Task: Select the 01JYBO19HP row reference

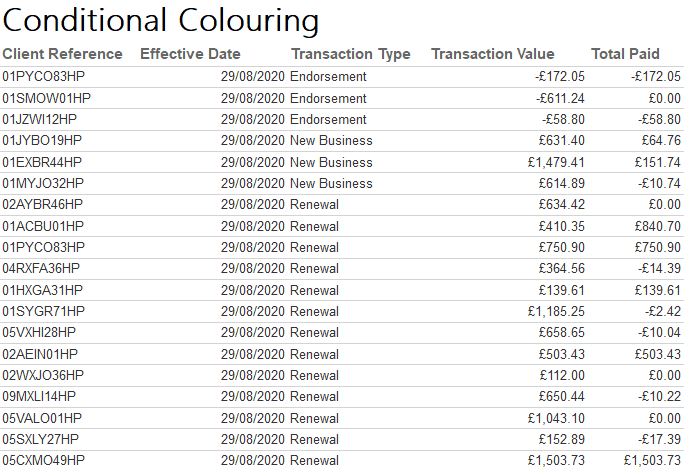Action: click(42, 140)
